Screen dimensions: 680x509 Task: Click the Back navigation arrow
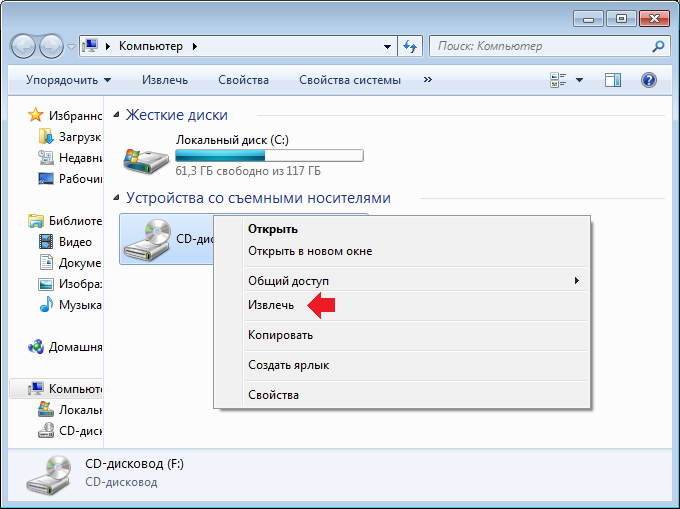pyautogui.click(x=23, y=46)
